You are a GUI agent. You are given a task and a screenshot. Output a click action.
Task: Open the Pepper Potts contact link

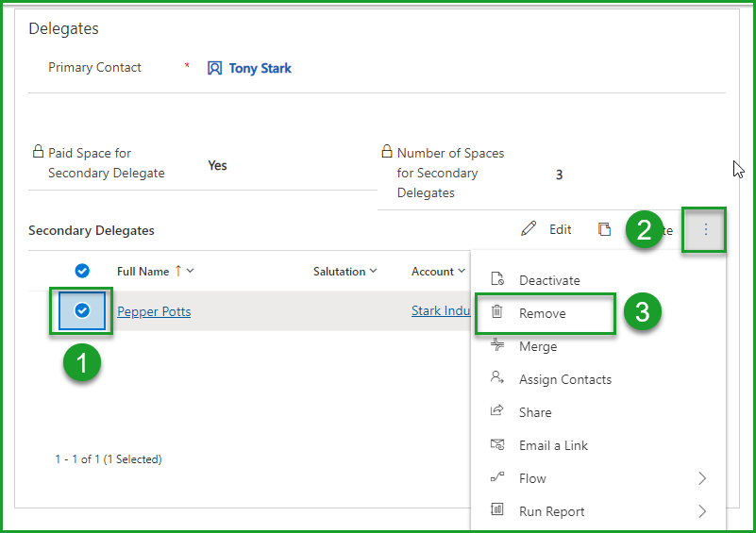[x=154, y=311]
